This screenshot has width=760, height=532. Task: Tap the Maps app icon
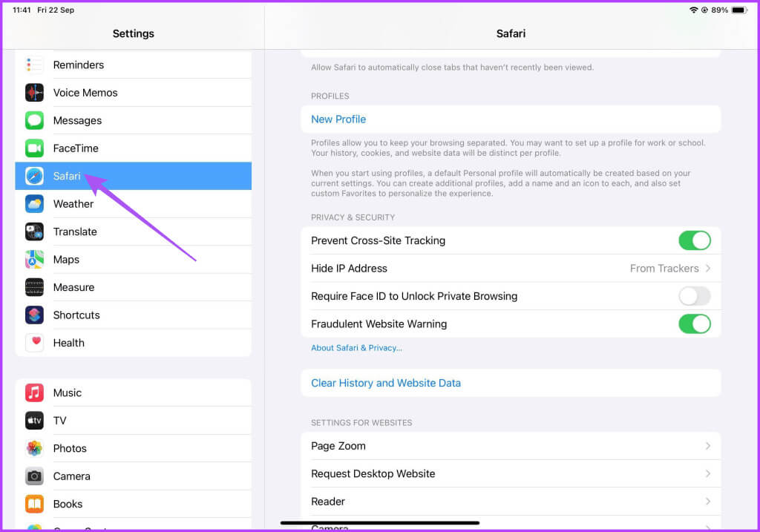coord(34,259)
